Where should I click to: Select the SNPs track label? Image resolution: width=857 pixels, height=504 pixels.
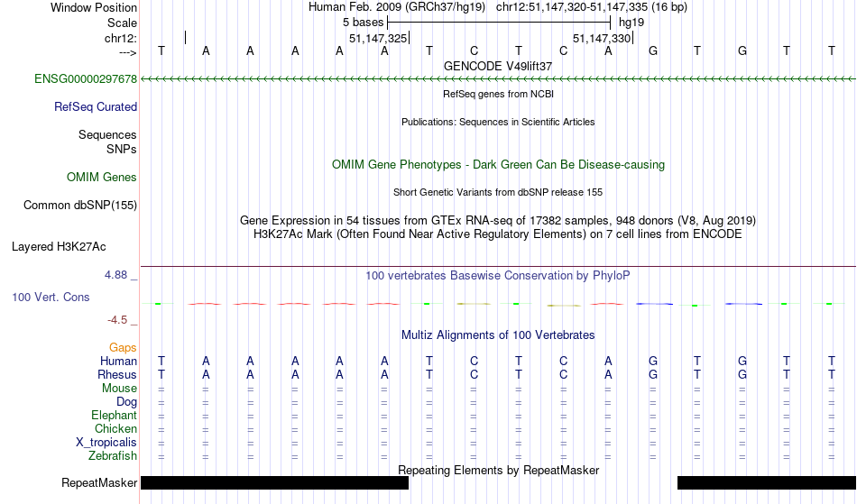122,149
